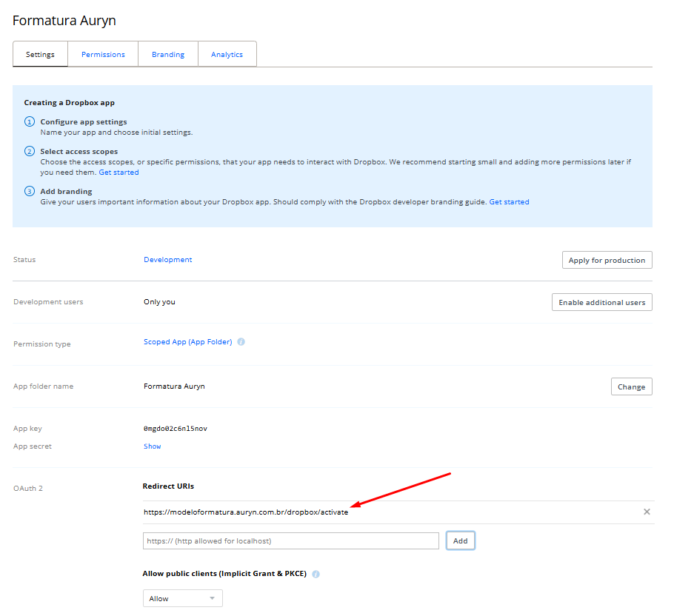Open the Allow public clients dropdown

point(183,598)
